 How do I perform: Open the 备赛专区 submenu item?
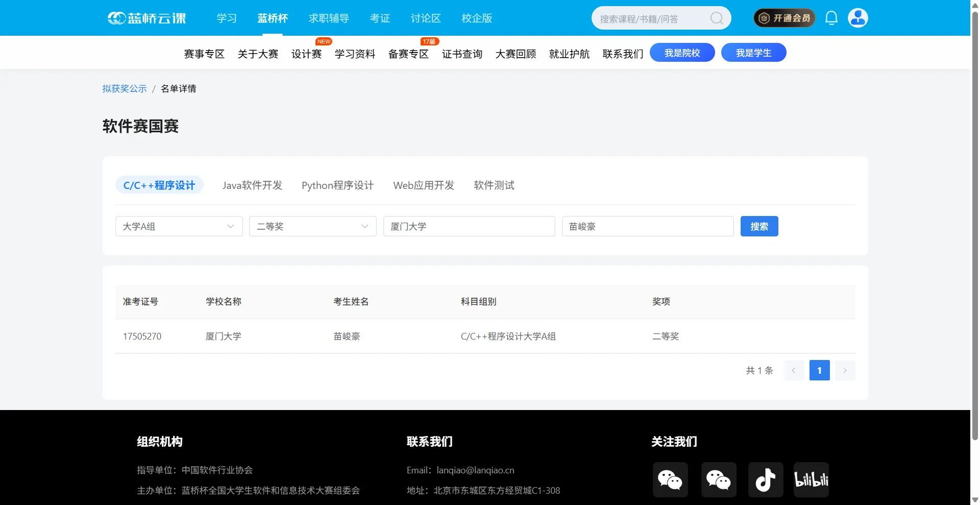[408, 54]
